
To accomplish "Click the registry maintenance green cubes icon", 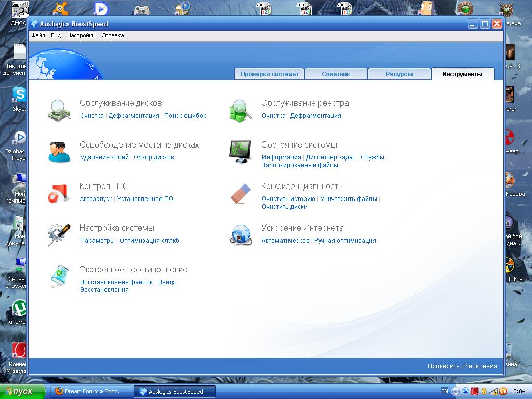I will (241, 110).
